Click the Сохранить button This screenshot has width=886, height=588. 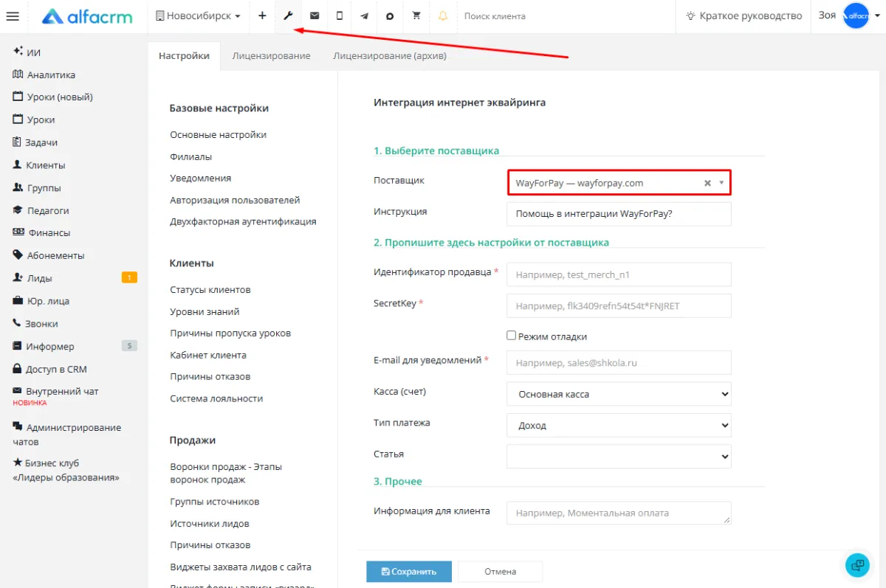[409, 571]
